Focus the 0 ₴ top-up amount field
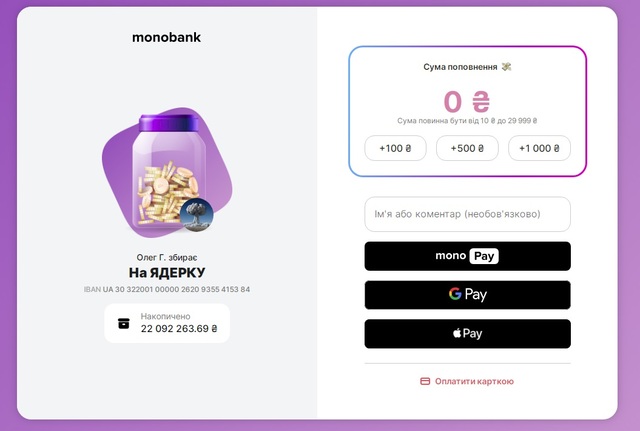The height and width of the screenshot is (431, 640). tap(467, 101)
